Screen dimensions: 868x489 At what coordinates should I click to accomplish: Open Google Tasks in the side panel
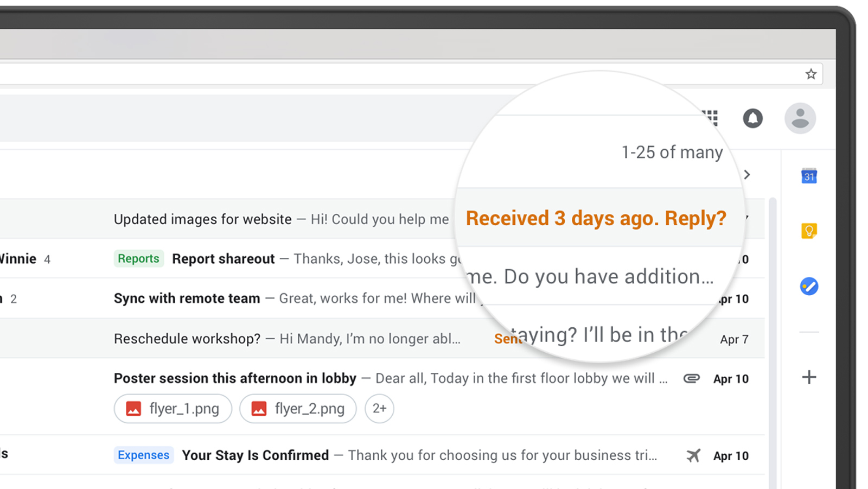click(x=809, y=286)
